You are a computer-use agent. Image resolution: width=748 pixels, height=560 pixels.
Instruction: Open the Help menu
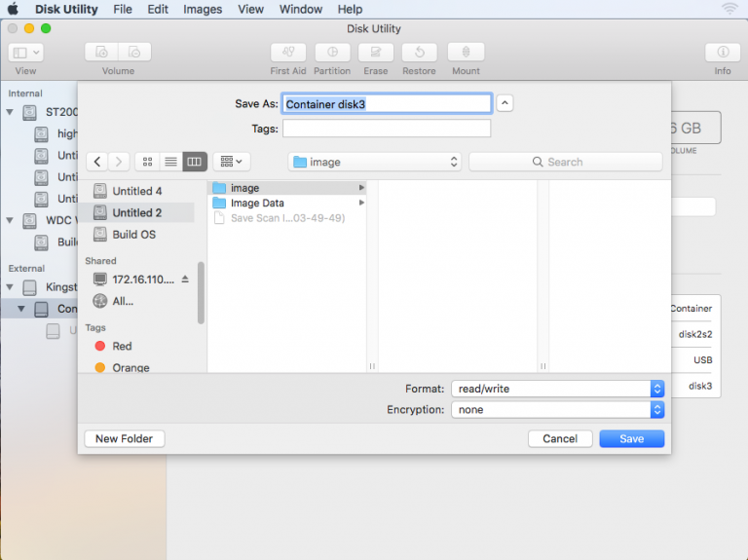click(x=351, y=9)
